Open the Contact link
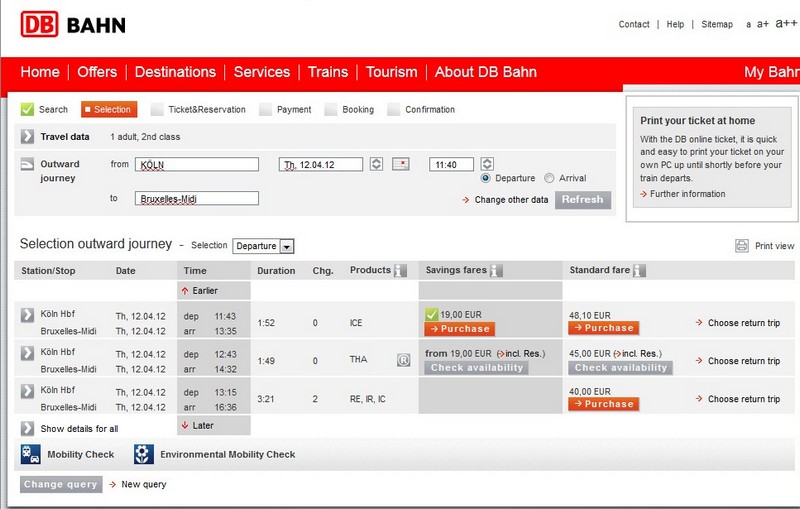Screen dimensions: 800x509 pyautogui.click(x=634, y=24)
